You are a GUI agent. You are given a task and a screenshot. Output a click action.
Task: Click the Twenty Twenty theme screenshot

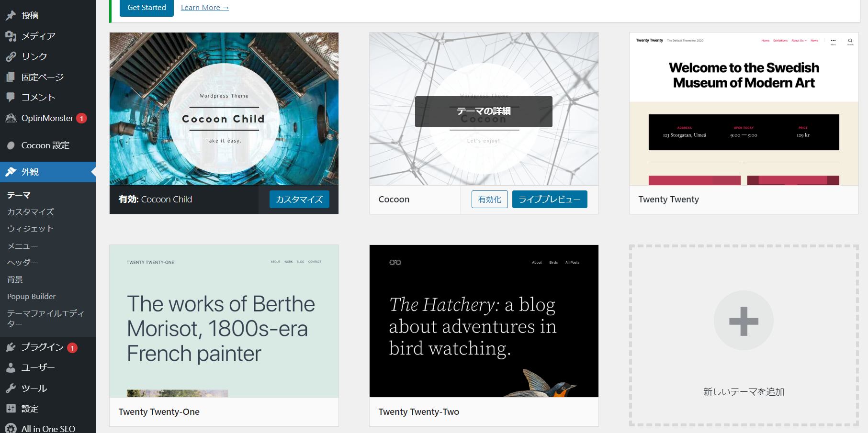tap(744, 109)
